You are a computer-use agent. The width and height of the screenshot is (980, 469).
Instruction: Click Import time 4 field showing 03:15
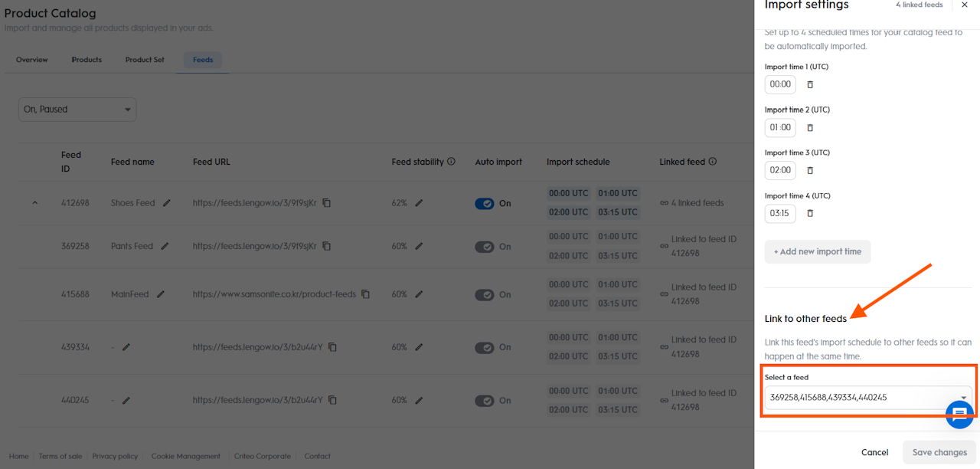click(x=780, y=213)
